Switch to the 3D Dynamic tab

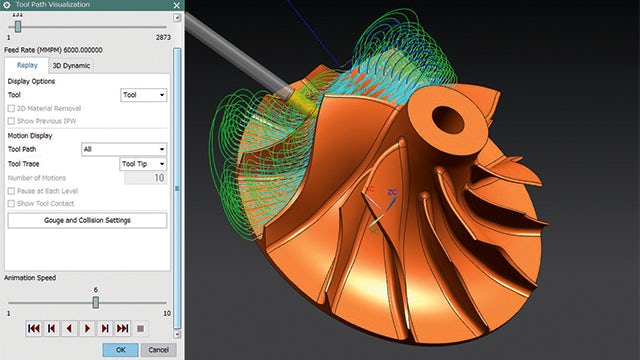click(71, 66)
